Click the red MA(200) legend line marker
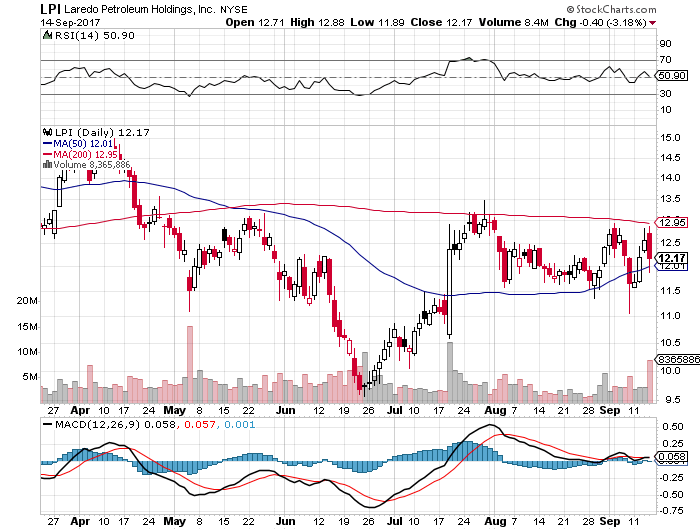Viewport: 700px width, 530px height. point(45,154)
